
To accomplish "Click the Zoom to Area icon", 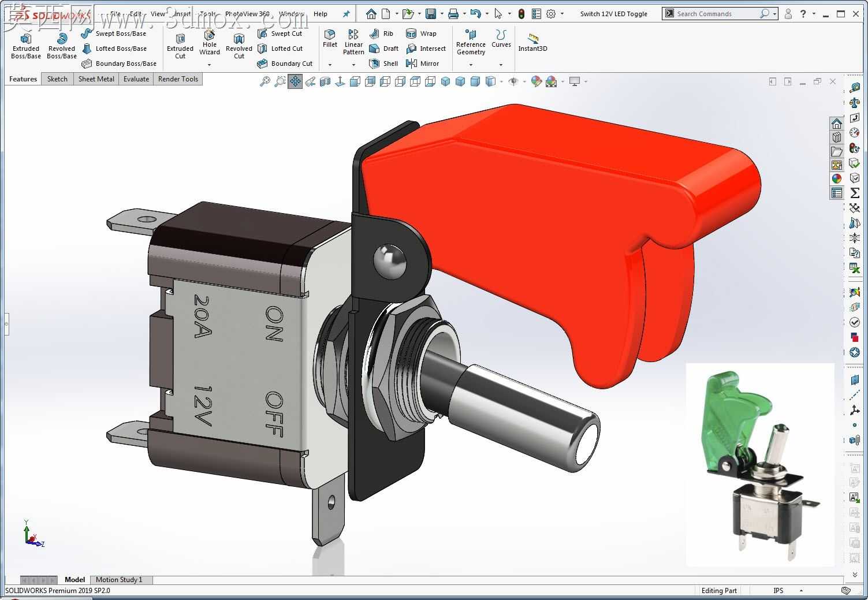I will coord(280,81).
